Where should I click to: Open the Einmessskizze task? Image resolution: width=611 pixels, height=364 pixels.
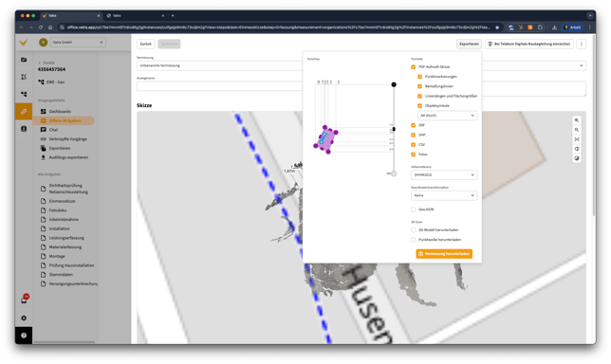coord(62,201)
